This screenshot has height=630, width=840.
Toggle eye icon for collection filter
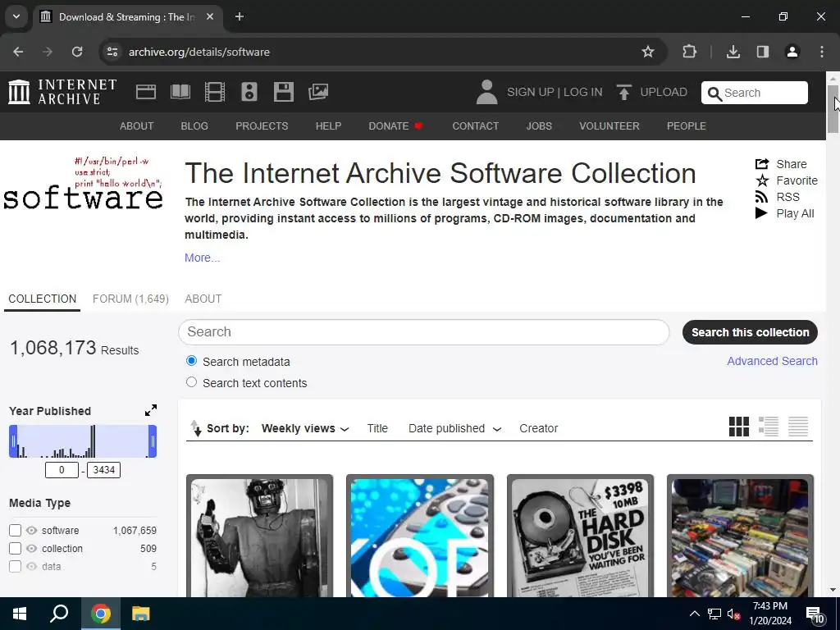[x=32, y=549]
